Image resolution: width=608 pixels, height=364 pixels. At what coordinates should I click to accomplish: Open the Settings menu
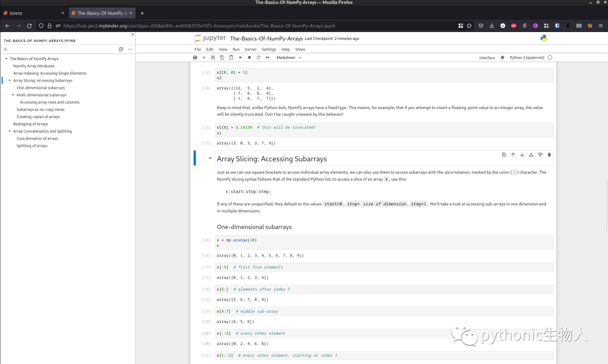coord(269,50)
